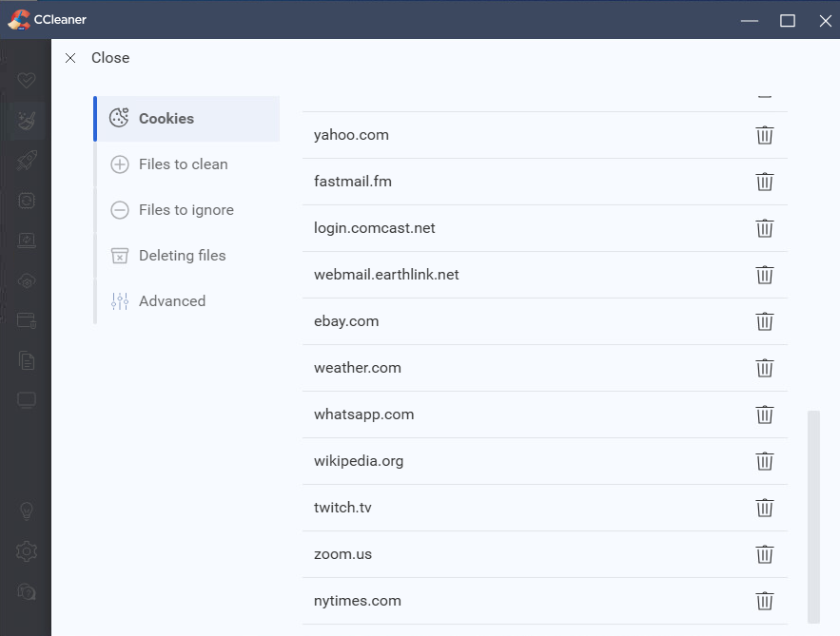The width and height of the screenshot is (840, 636).
Task: Trash the zoom.us cookie entry
Action: click(x=764, y=554)
